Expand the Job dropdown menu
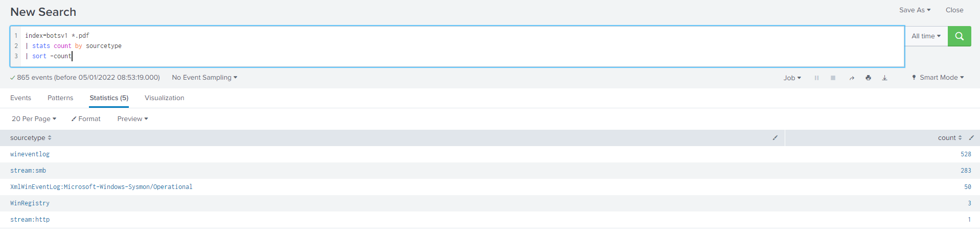 click(792, 78)
